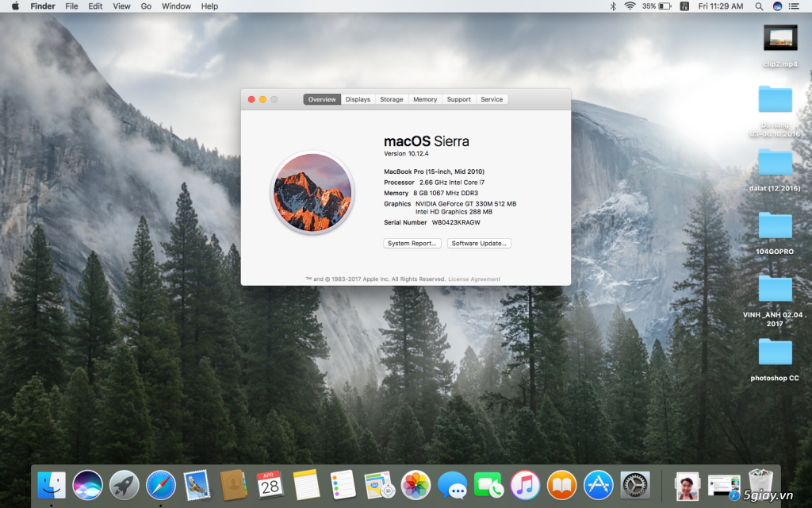Image resolution: width=812 pixels, height=508 pixels.
Task: Open the License Agreement link
Action: click(x=474, y=279)
